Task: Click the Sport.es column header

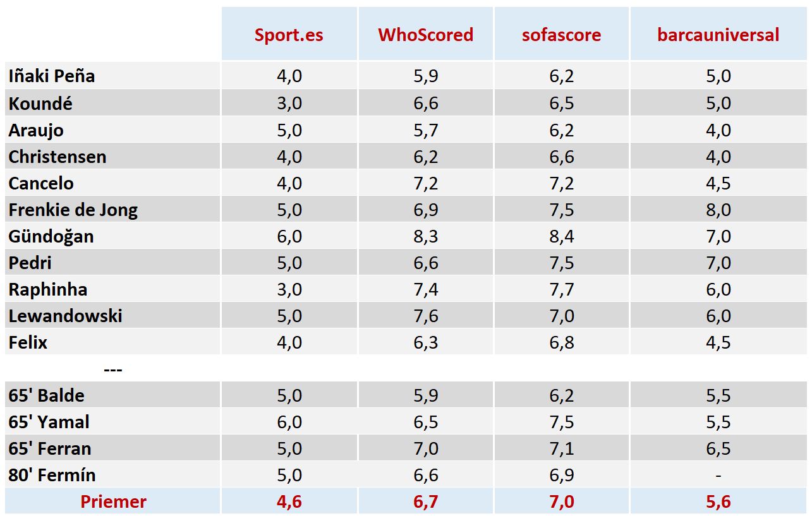Action: pyautogui.click(x=289, y=35)
